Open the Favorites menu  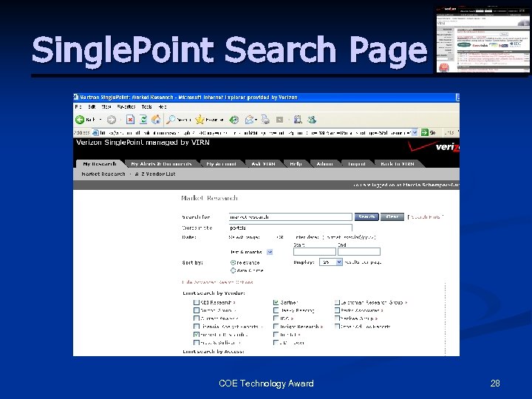pos(126,106)
